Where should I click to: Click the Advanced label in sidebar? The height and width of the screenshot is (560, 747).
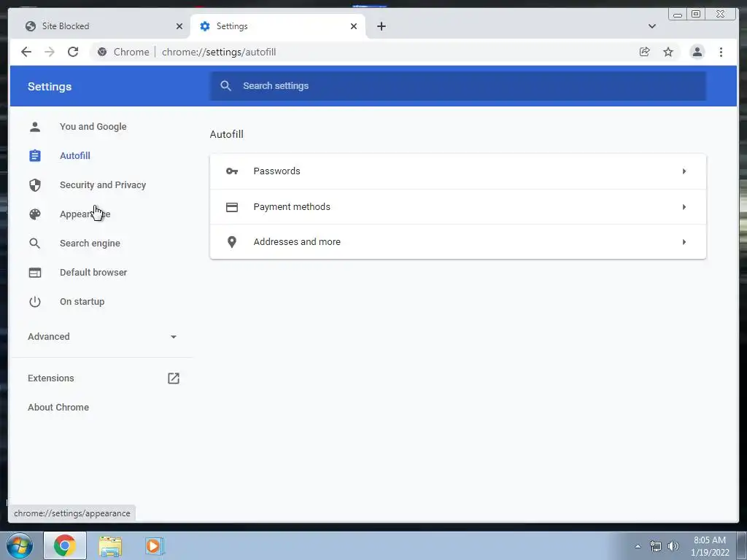pyautogui.click(x=49, y=337)
